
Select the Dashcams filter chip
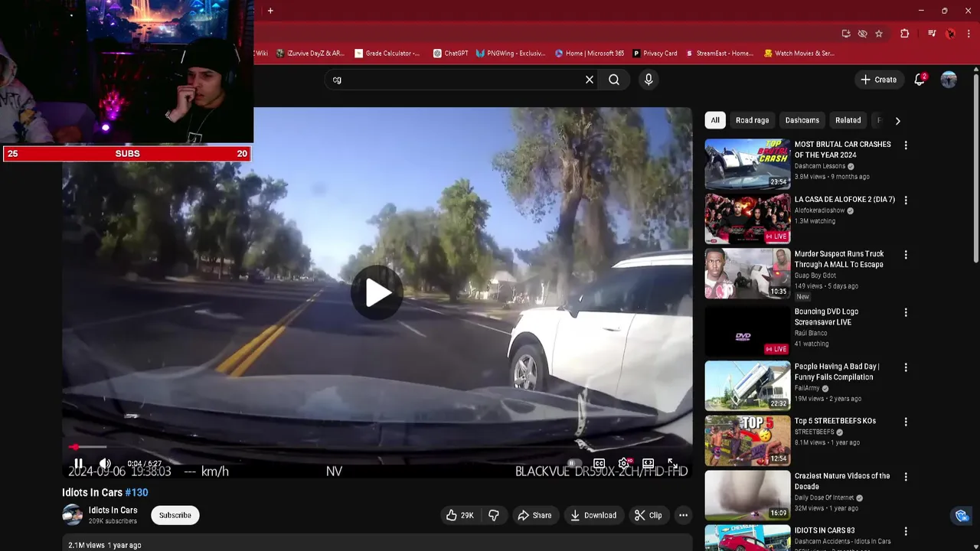802,120
